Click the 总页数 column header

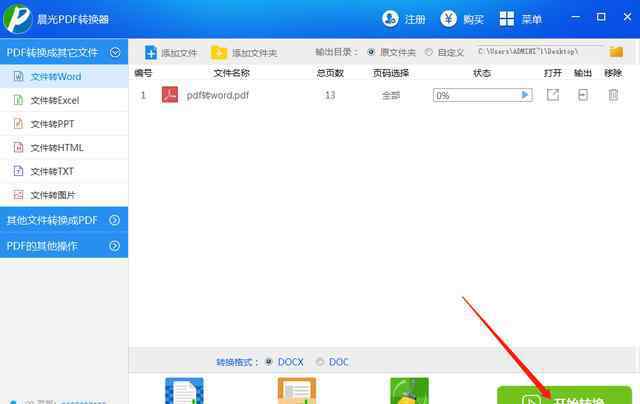pos(330,73)
